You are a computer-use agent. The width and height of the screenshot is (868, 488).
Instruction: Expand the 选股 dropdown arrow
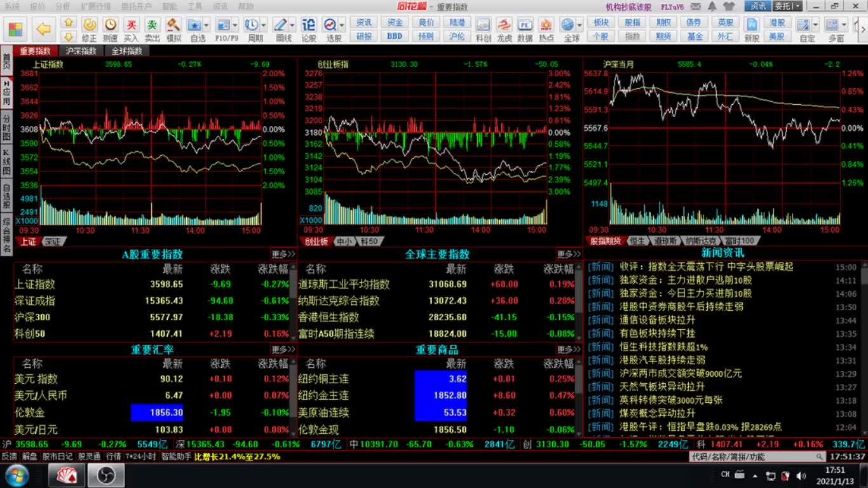pyautogui.click(x=342, y=25)
